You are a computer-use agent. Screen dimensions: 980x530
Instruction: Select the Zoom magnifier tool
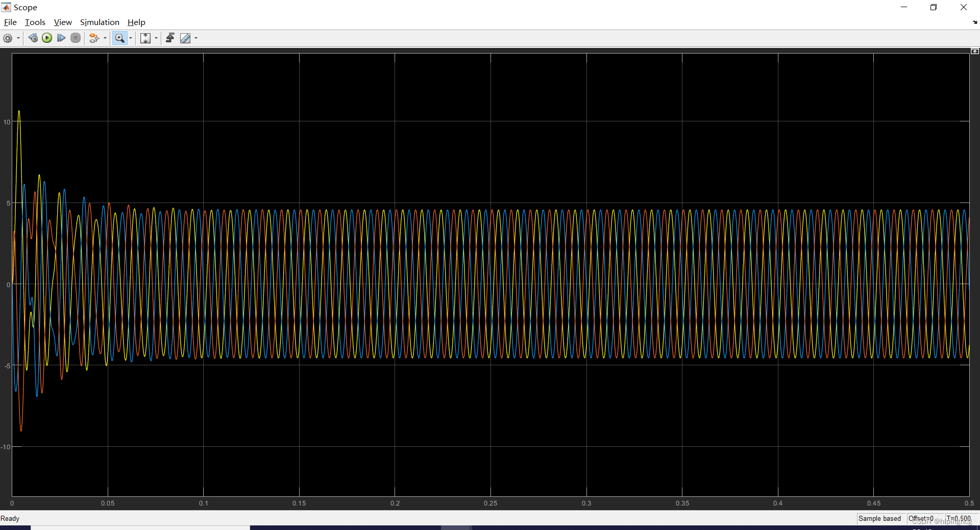tap(119, 38)
